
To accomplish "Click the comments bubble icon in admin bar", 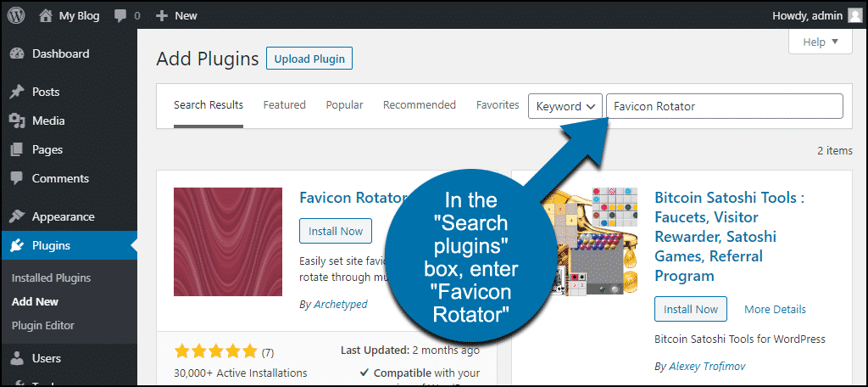I will pyautogui.click(x=120, y=16).
